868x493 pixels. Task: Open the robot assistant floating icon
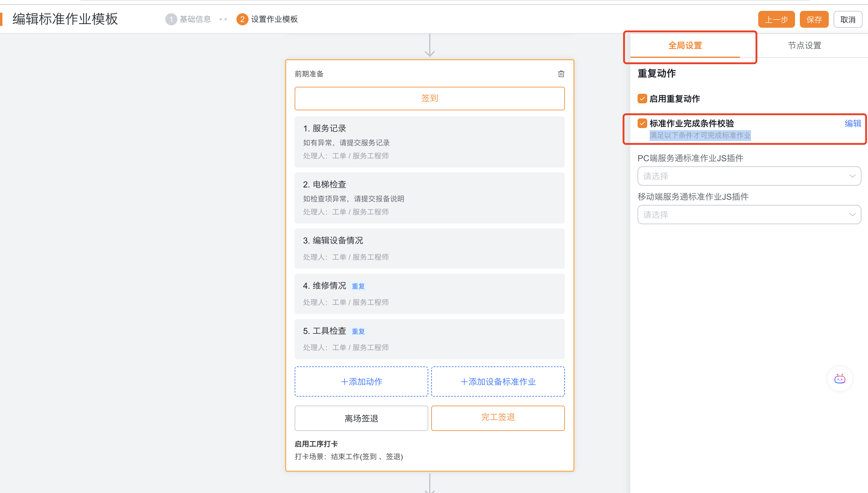pos(840,379)
